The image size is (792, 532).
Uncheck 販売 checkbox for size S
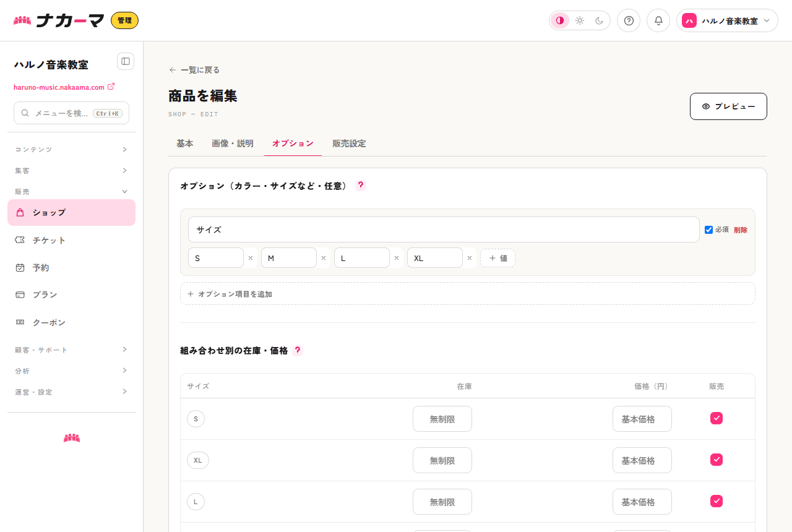[x=717, y=418]
